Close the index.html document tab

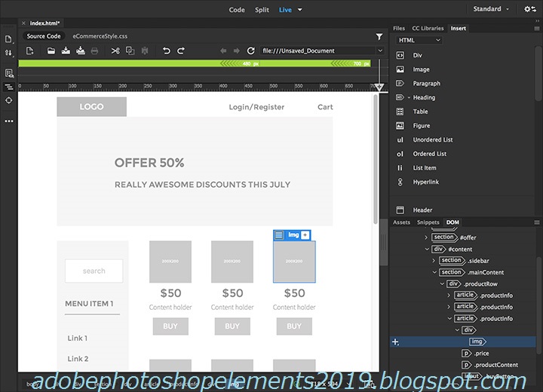pos(23,23)
